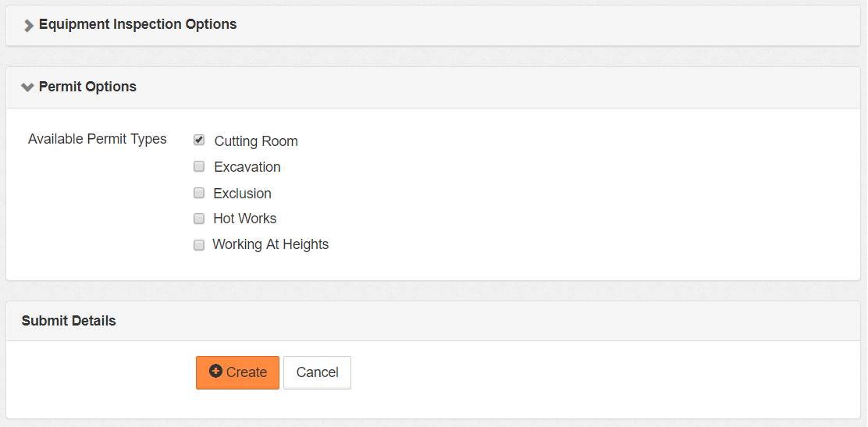
Task: Click the plus icon on Create button
Action: pos(216,372)
